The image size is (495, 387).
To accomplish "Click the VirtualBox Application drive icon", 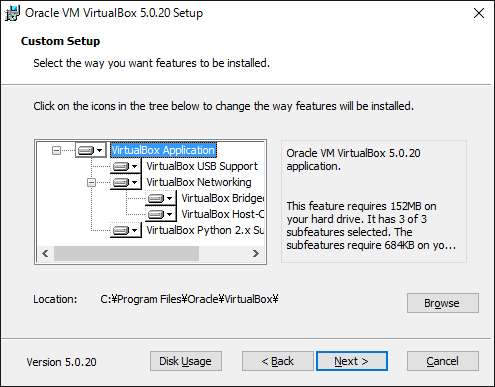I will tap(86, 151).
